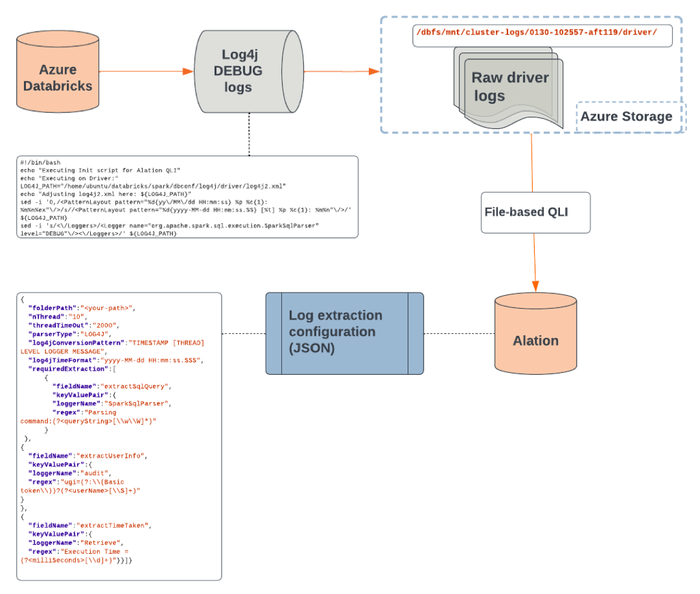Click "fieldName":"extractTimeTaken" line
Viewport: 700px width, 594px height.
point(89,526)
